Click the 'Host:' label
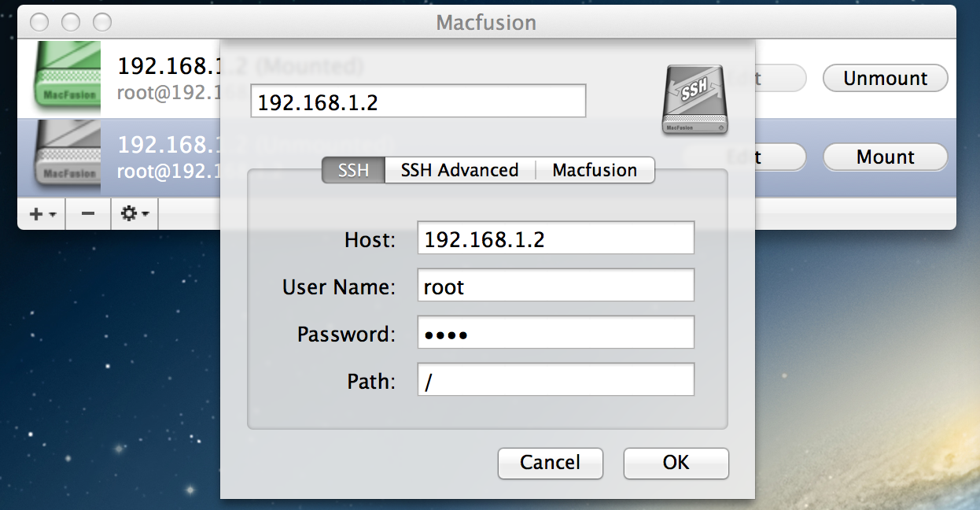This screenshot has width=980, height=510. pyautogui.click(x=370, y=240)
